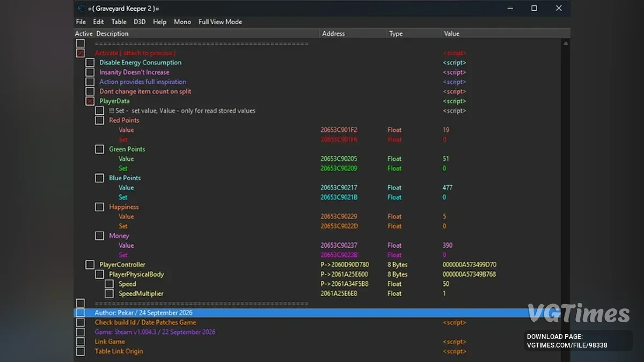Check the PlayerPhysicalBody checkbox

pyautogui.click(x=99, y=275)
